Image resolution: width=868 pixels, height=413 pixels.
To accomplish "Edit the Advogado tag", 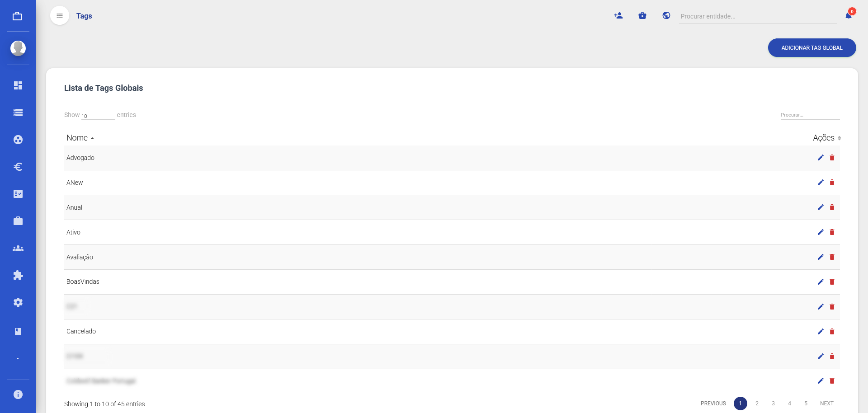I will 821,158.
